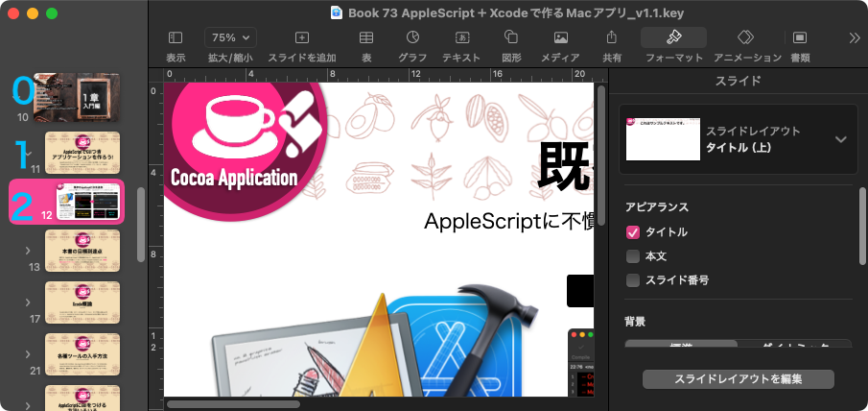Uncheck the タイトル checkbox
The image size is (868, 411).
pos(633,232)
